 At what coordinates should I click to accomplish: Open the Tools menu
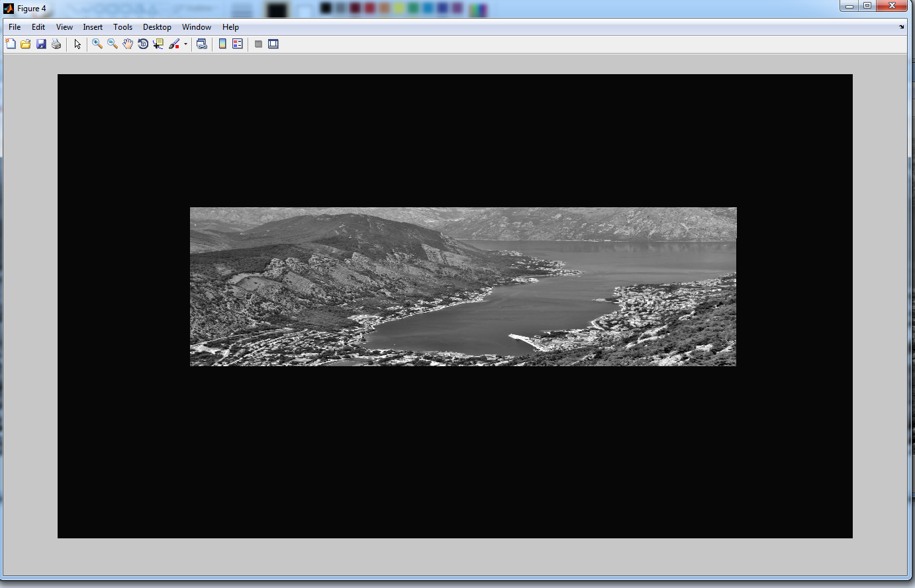point(122,27)
